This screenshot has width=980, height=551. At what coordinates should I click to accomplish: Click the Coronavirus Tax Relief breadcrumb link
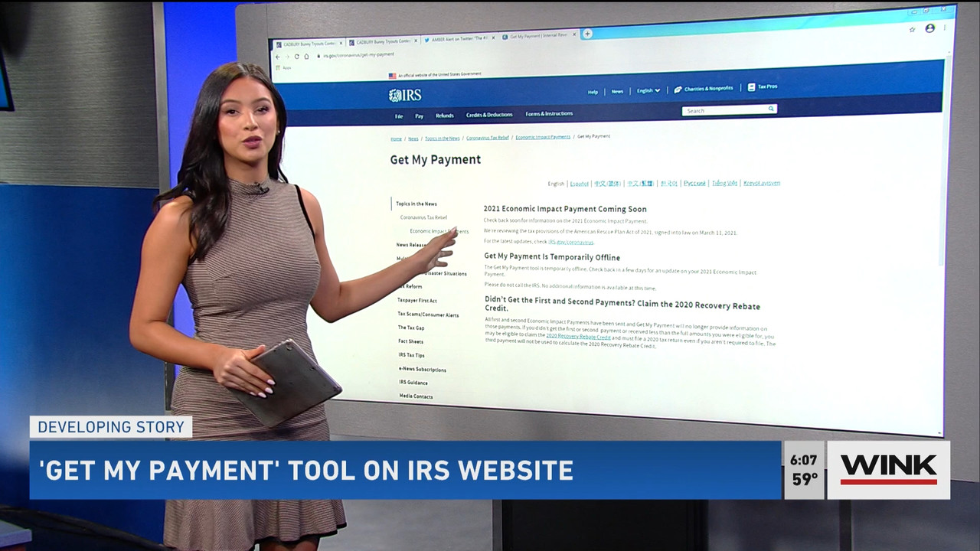(488, 138)
